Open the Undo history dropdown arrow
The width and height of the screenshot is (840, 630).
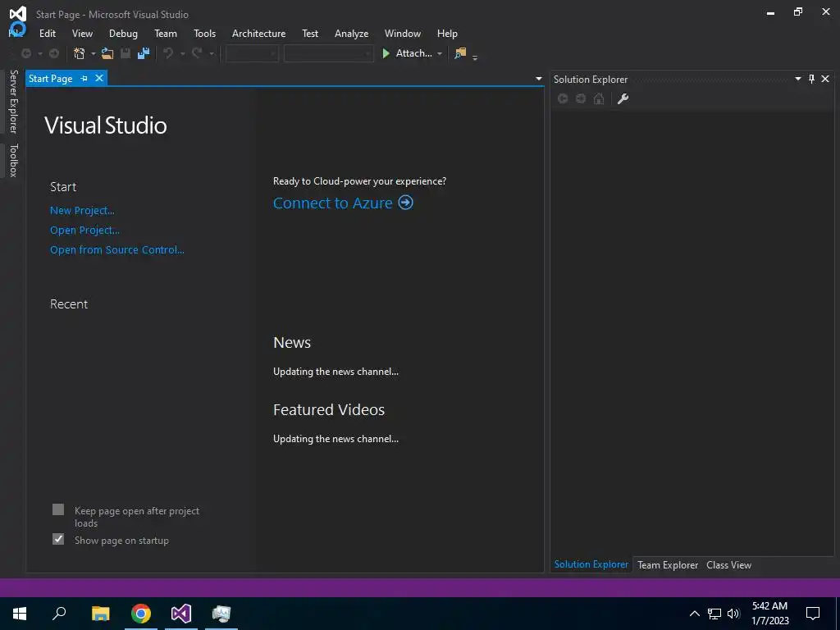182,53
